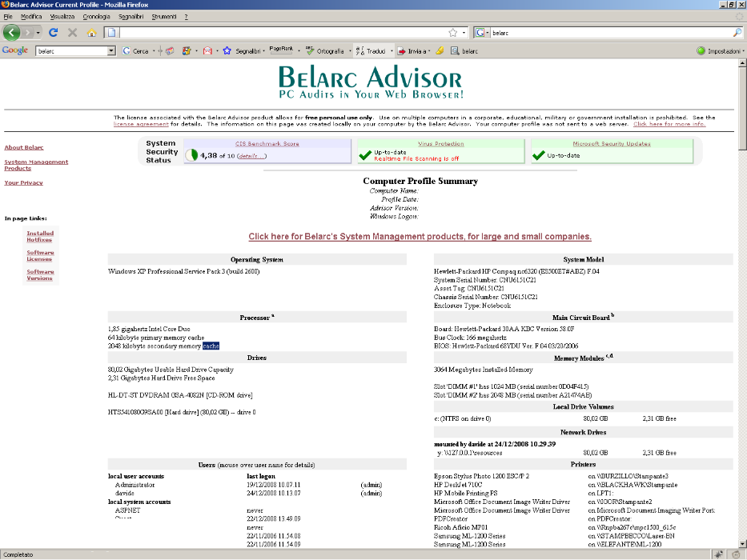This screenshot has height=560, width=747.
Task: Reload the current page
Action: click(54, 32)
